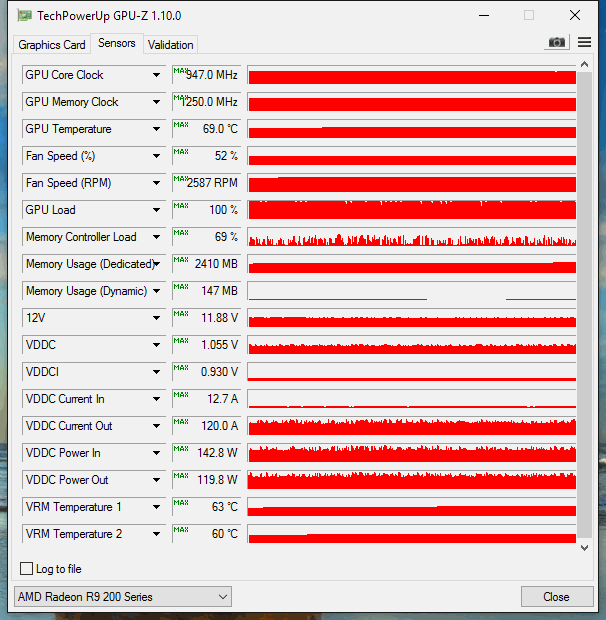This screenshot has height=620, width=606.
Task: Switch to the Graphics Card tab
Action: click(52, 45)
